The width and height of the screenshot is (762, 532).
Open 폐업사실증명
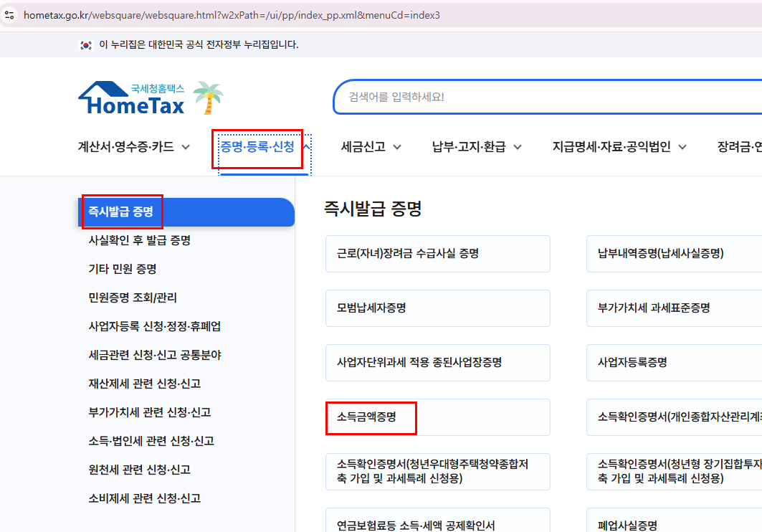pos(674,520)
